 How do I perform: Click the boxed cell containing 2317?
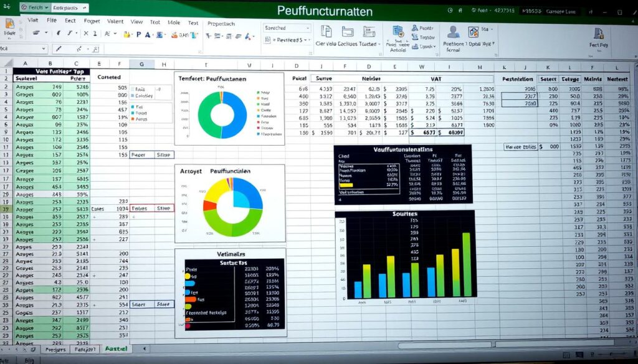point(519,96)
